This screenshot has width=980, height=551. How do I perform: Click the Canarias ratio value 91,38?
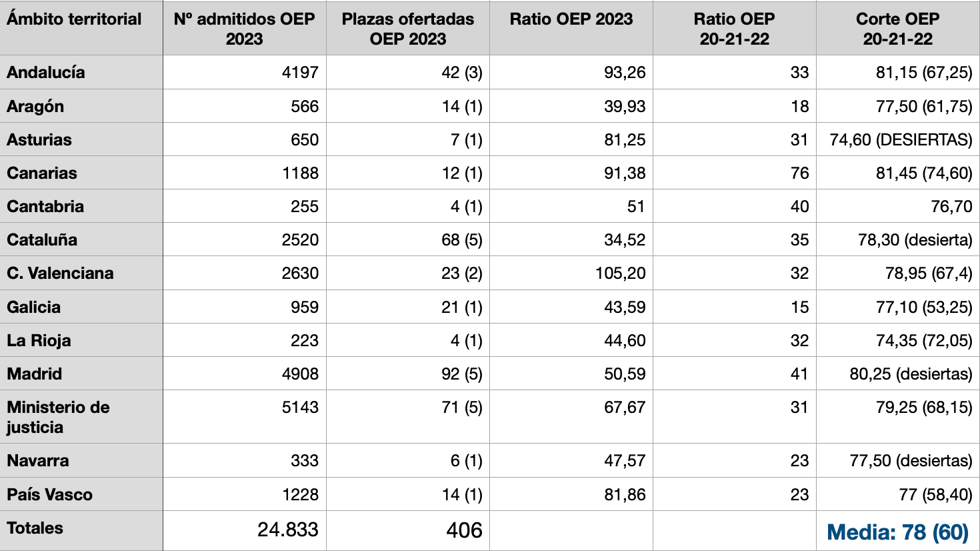click(x=625, y=173)
